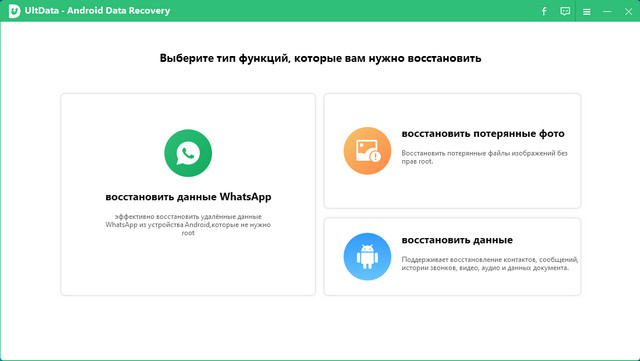Screen dimensions: 640x361
Task: Click the WhatsApp recovery description text
Action: pos(188,225)
